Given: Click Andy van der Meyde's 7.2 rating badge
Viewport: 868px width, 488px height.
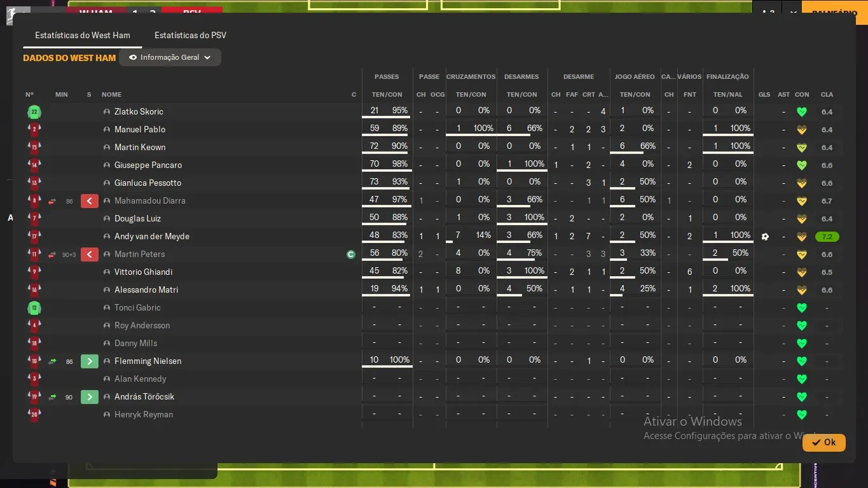Looking at the screenshot, I should (827, 237).
